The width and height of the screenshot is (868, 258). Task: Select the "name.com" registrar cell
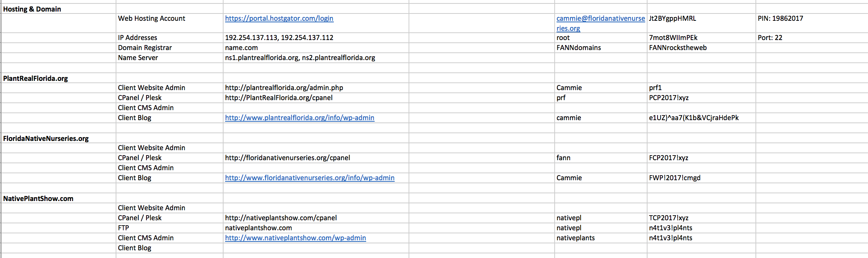[x=241, y=48]
